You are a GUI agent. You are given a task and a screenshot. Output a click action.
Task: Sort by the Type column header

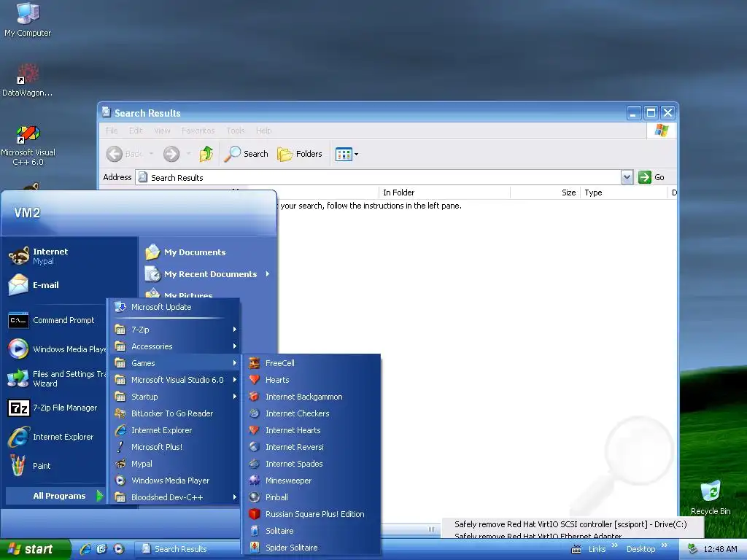[624, 192]
